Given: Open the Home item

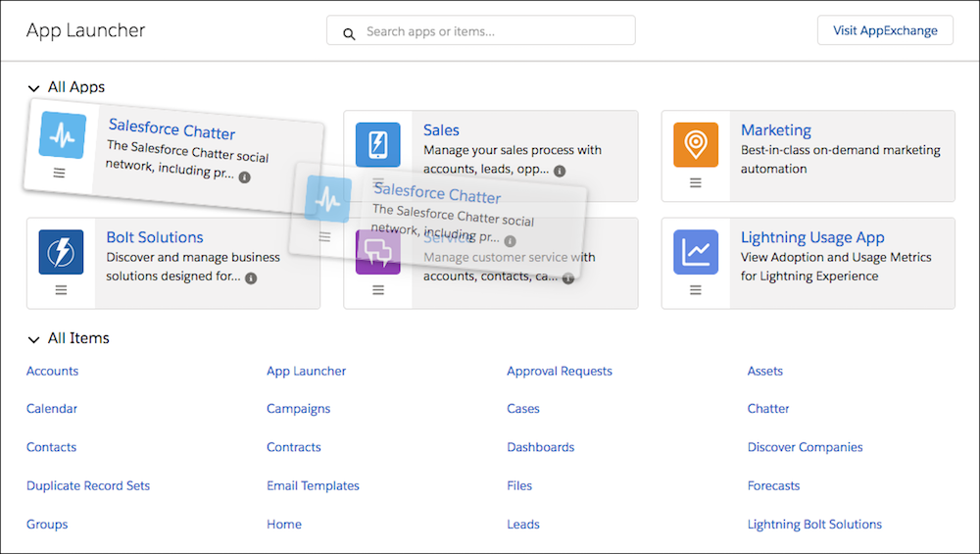Looking at the screenshot, I should click(x=284, y=525).
